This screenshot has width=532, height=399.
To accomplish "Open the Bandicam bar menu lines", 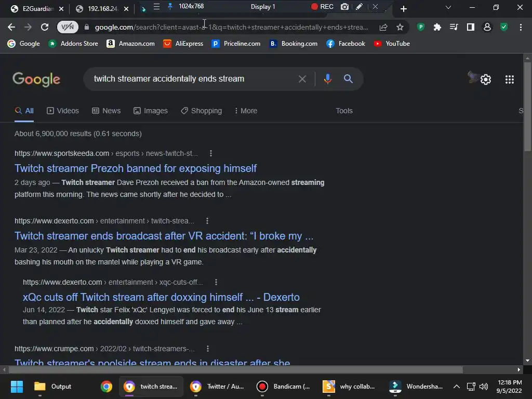I will [156, 6].
